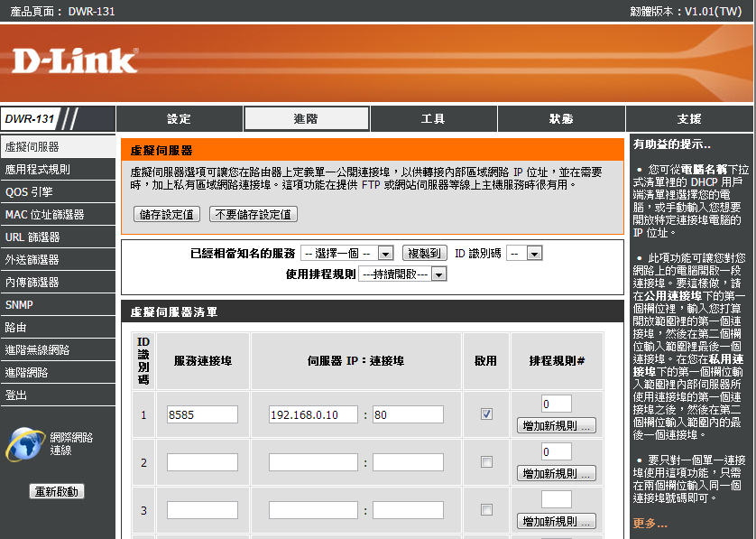Open the 使用排程規則 schedule dropdown

(402, 274)
